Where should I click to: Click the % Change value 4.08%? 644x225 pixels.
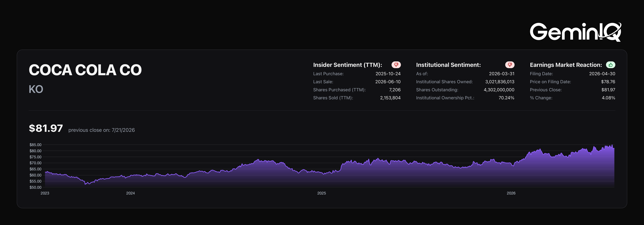608,98
